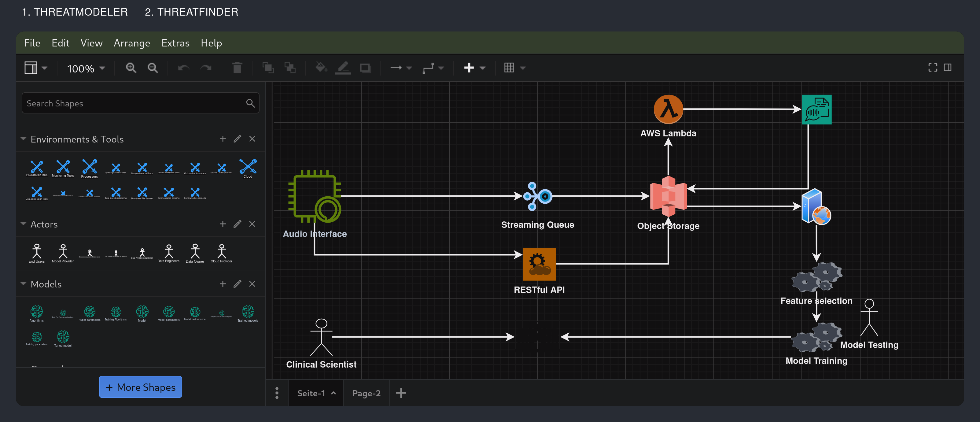Viewport: 980px width, 422px height.
Task: Open the 100% zoom level dropdown
Action: 86,68
